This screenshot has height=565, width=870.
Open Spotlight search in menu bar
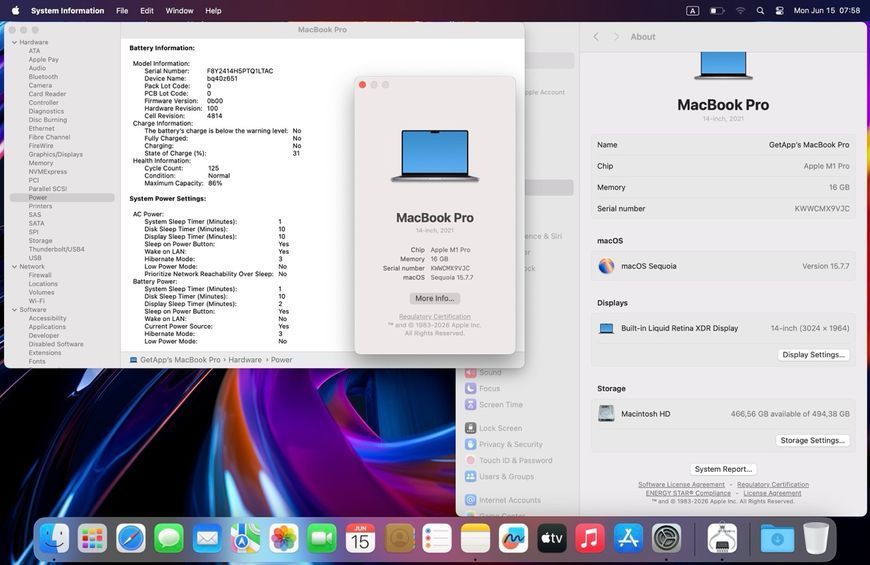[760, 11]
